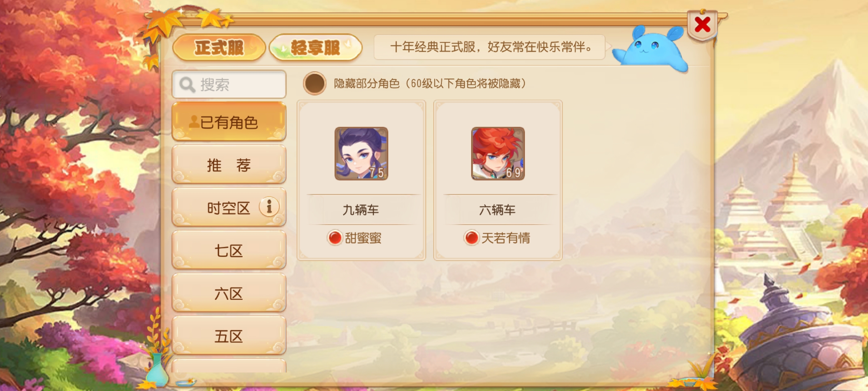This screenshot has width=868, height=391.
Task: Select the 七区 zone
Action: click(229, 250)
